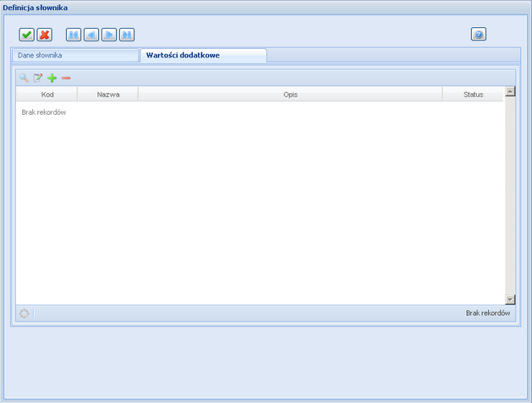The image size is (532, 403).
Task: Sort by the Kod column header
Action: pos(47,95)
